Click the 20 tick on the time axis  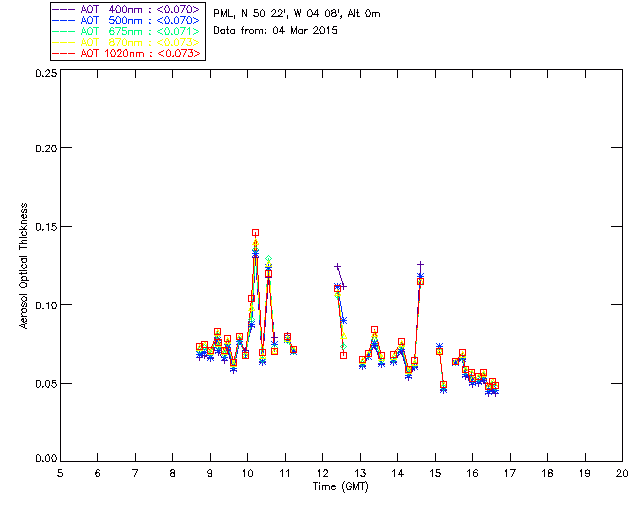[x=622, y=472]
